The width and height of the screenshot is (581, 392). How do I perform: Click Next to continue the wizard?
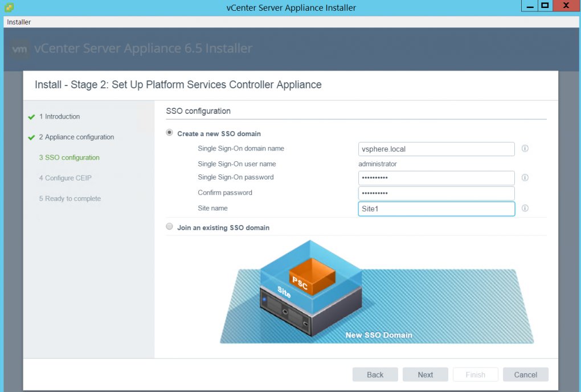425,374
